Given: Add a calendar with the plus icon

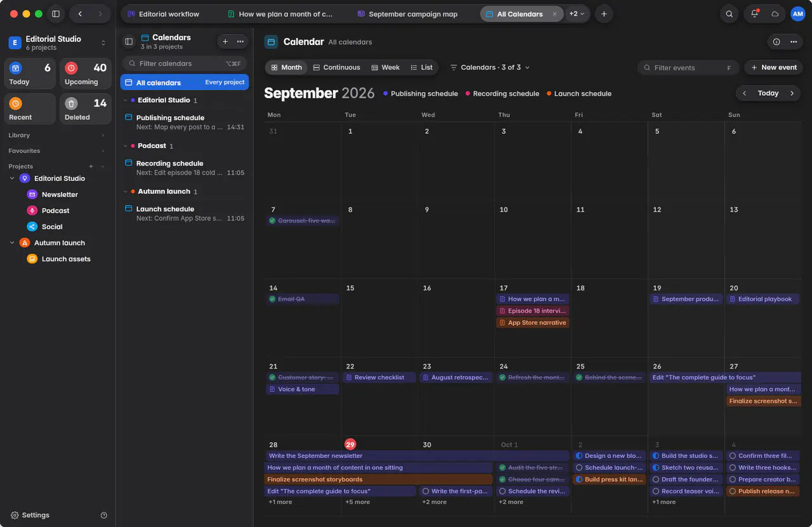Looking at the screenshot, I should pyautogui.click(x=225, y=41).
